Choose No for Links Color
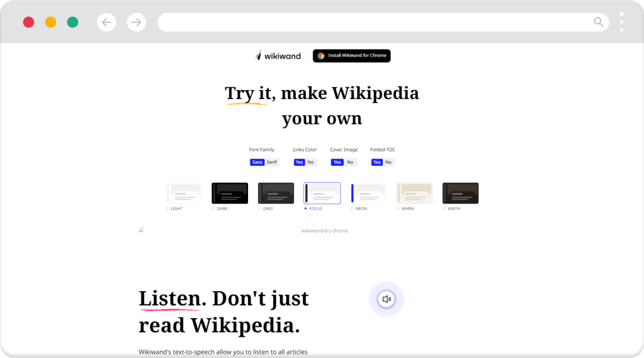 (311, 162)
